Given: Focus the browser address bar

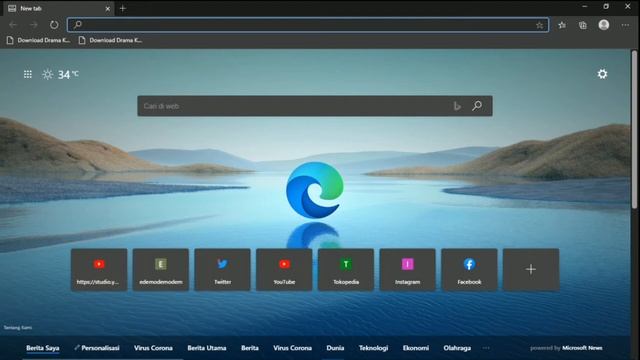Looking at the screenshot, I should 308,25.
